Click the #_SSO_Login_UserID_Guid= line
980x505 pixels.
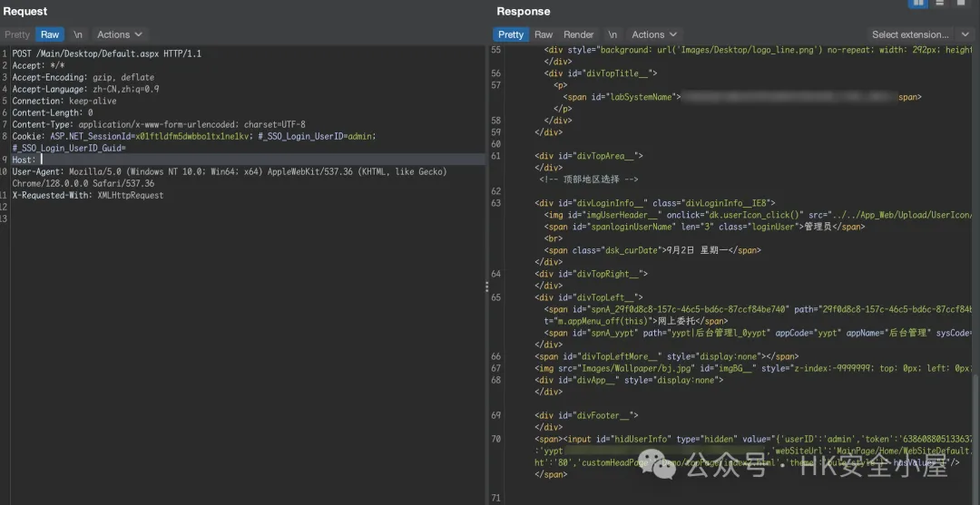(69, 148)
